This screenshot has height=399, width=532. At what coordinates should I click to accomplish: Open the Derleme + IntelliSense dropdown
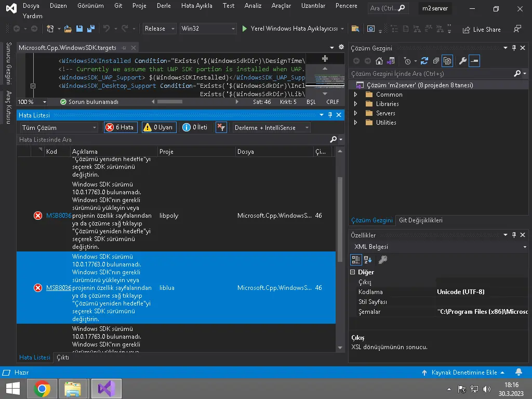[x=271, y=127]
